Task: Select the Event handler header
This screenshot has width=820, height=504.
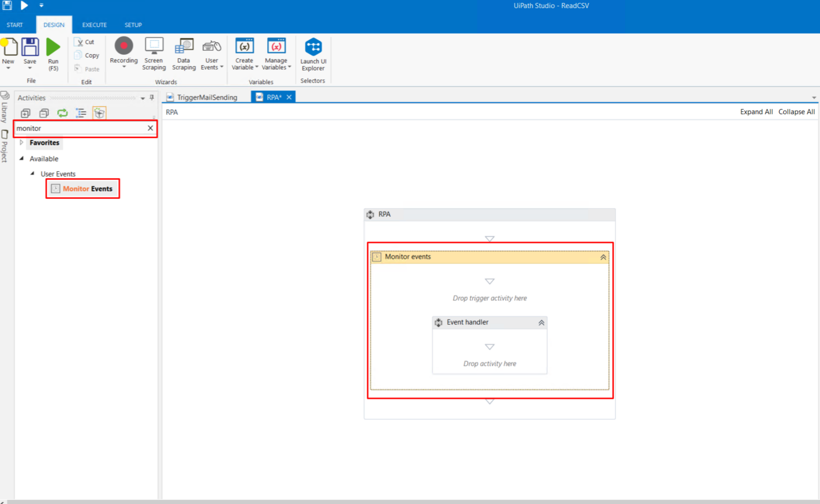Action: [490, 322]
